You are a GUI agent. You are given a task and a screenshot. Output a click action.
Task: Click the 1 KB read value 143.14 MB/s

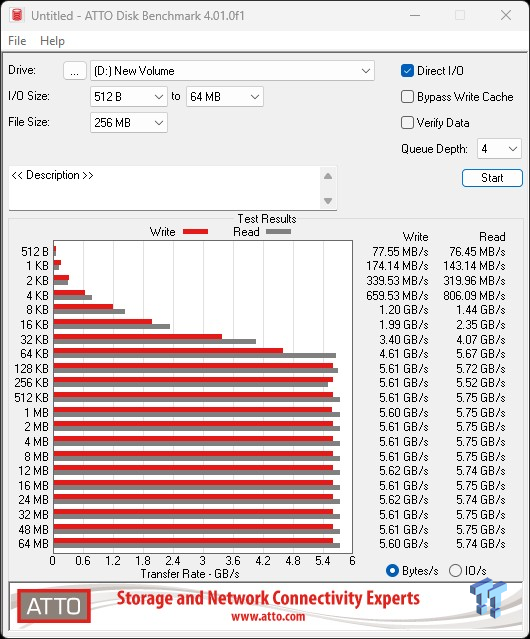(474, 266)
